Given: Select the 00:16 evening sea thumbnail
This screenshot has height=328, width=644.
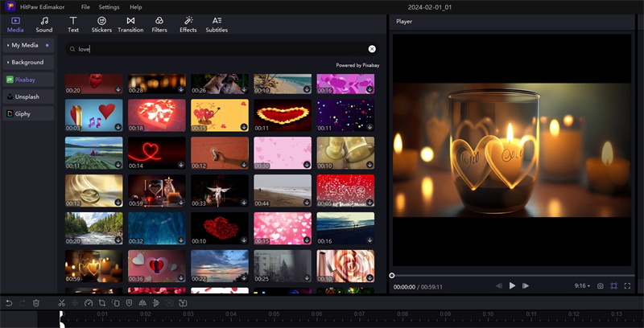Looking at the screenshot, I should click(345, 228).
